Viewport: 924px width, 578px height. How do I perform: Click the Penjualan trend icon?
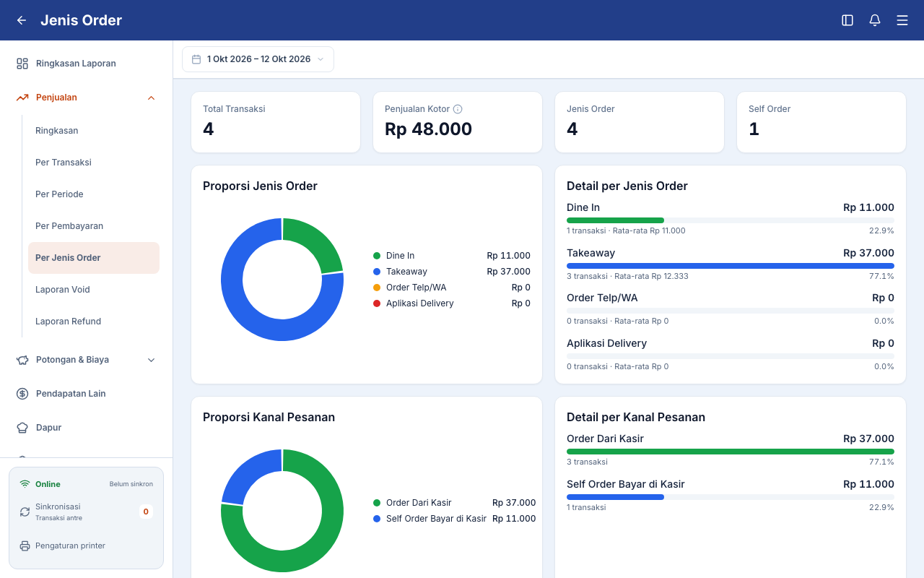pyautogui.click(x=22, y=98)
